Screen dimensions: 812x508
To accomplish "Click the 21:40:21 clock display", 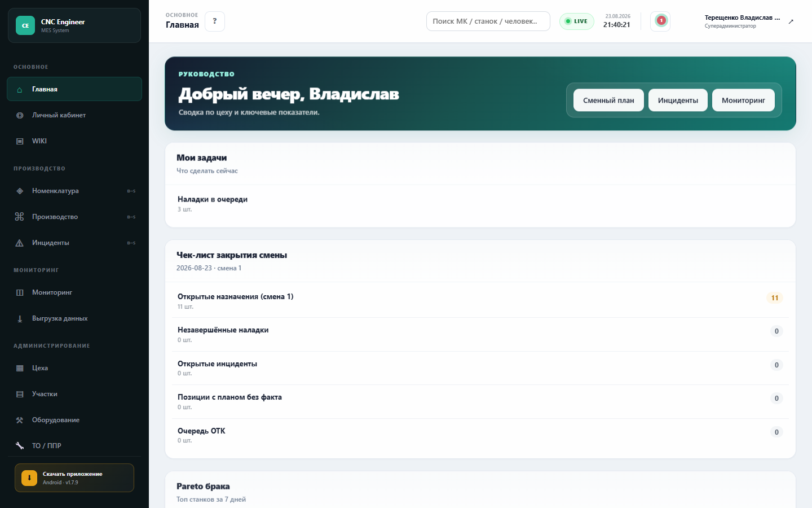I will (617, 25).
